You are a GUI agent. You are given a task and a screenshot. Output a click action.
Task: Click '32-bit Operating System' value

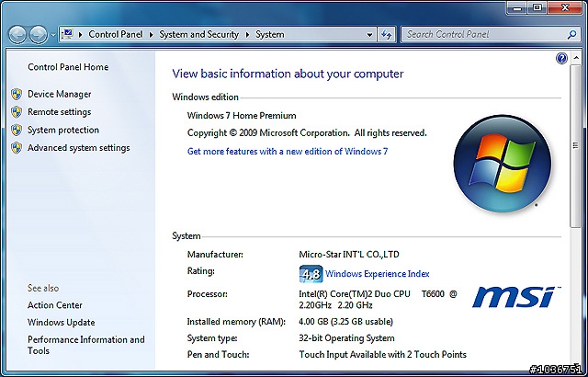tap(346, 338)
